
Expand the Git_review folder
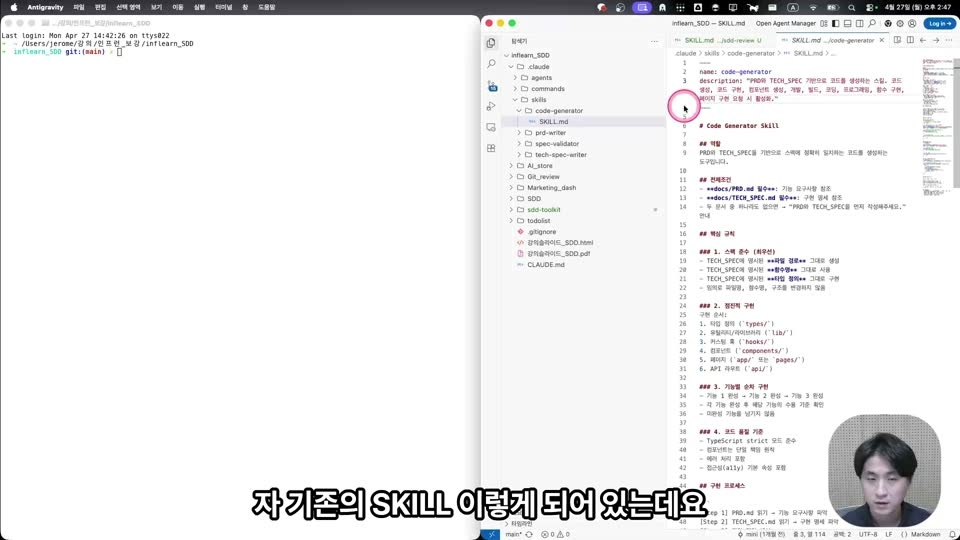(511, 176)
